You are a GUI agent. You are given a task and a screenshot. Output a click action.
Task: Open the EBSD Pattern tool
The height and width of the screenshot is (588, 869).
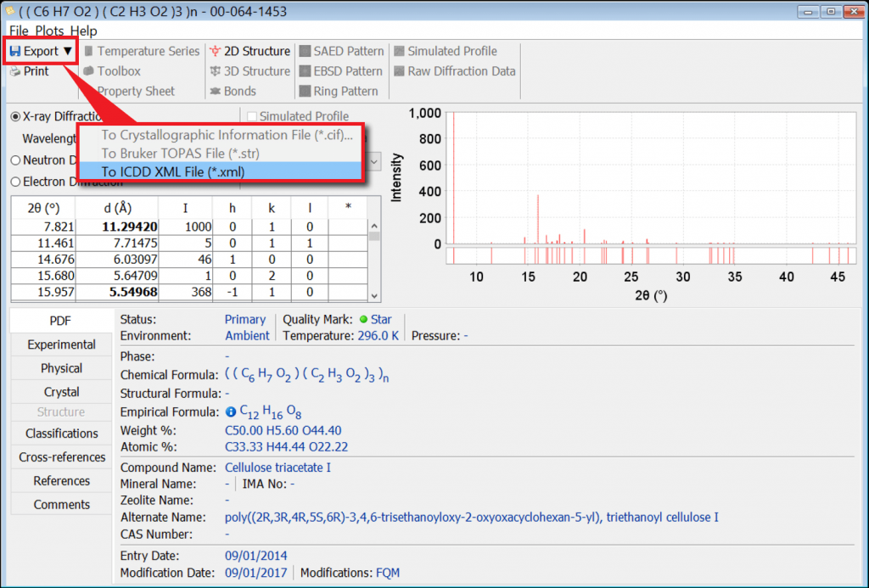click(341, 71)
